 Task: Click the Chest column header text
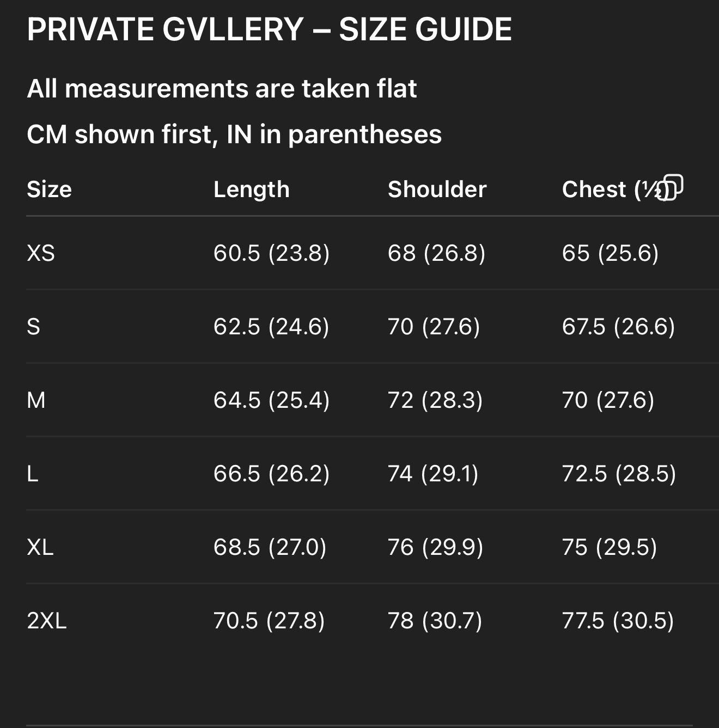coord(605,189)
